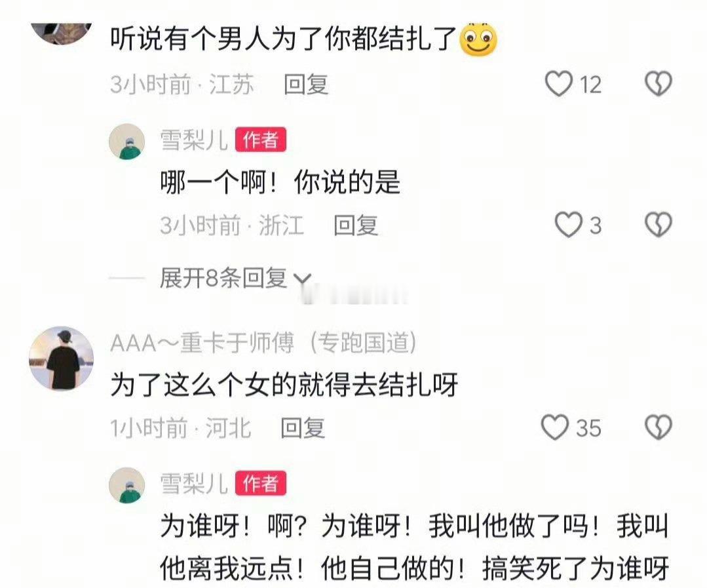
Task: Open username AAA~重卡于师傅（专跑国道）profile
Action: click(263, 343)
